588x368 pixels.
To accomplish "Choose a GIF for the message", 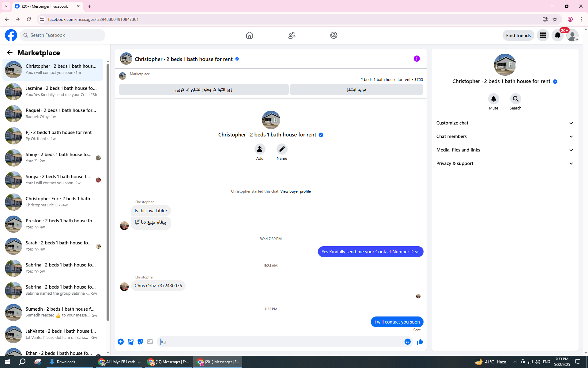I will coord(150,342).
